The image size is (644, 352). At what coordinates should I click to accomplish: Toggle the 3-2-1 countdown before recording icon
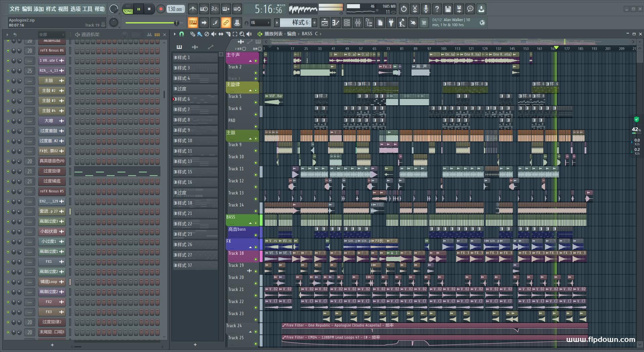(x=215, y=9)
